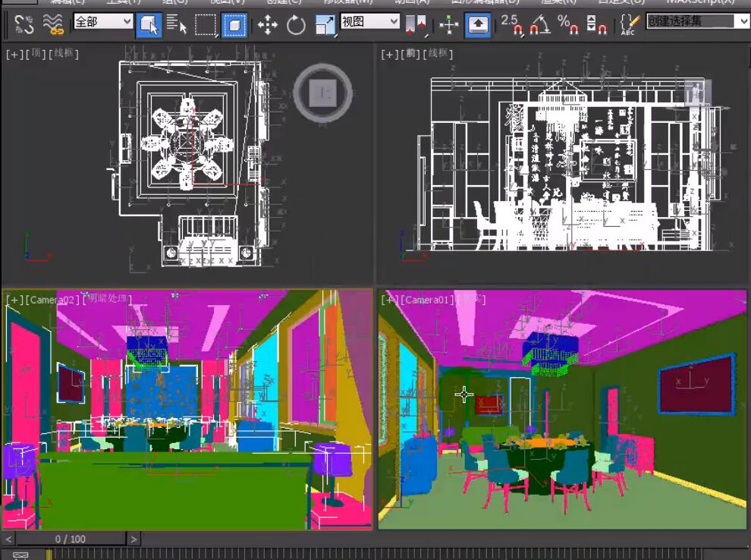
Task: Activate the Select and Rotate tool
Action: pyautogui.click(x=296, y=25)
